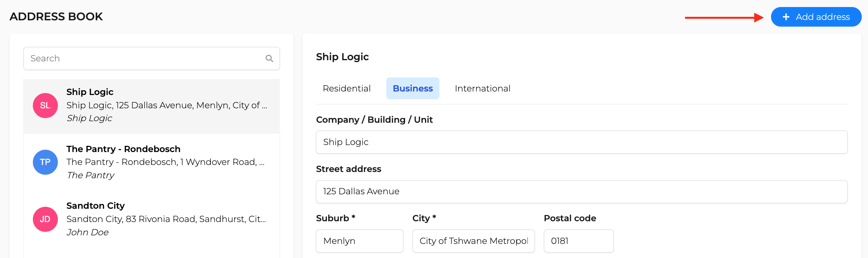Click the Ship Logic panel heading
The width and height of the screenshot is (868, 258).
tap(343, 57)
